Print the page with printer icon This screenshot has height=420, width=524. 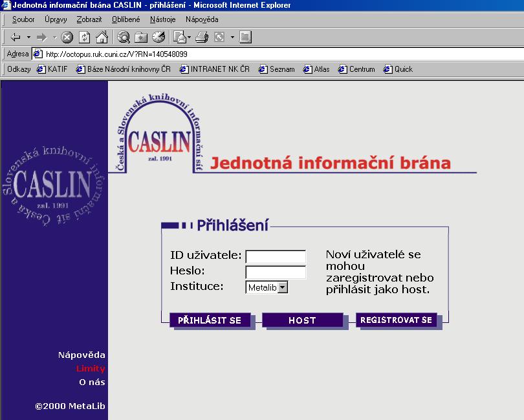(x=202, y=37)
